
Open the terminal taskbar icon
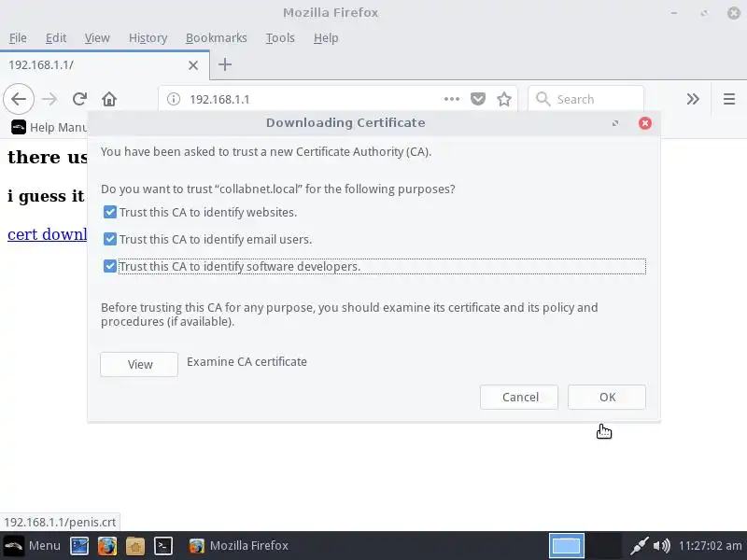click(162, 546)
